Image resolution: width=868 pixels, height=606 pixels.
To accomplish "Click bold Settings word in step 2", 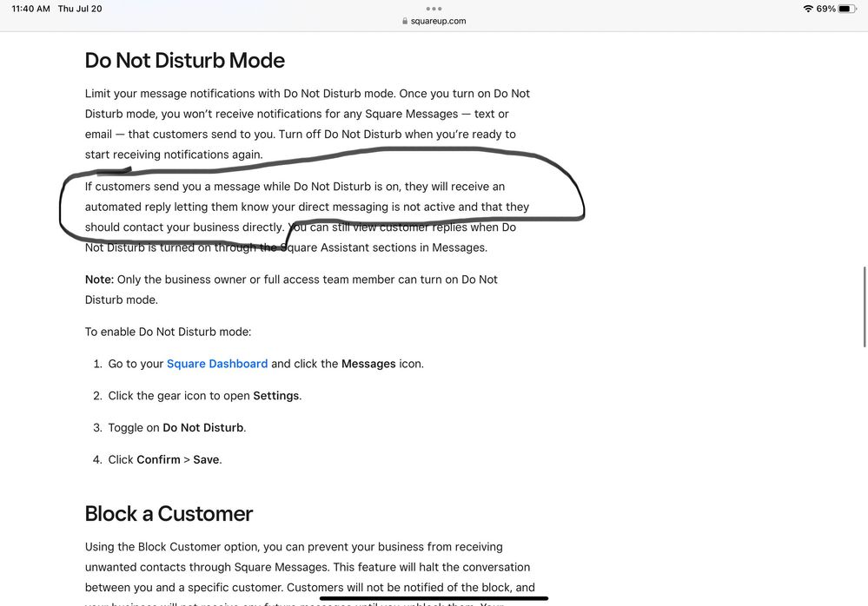I will tap(275, 396).
